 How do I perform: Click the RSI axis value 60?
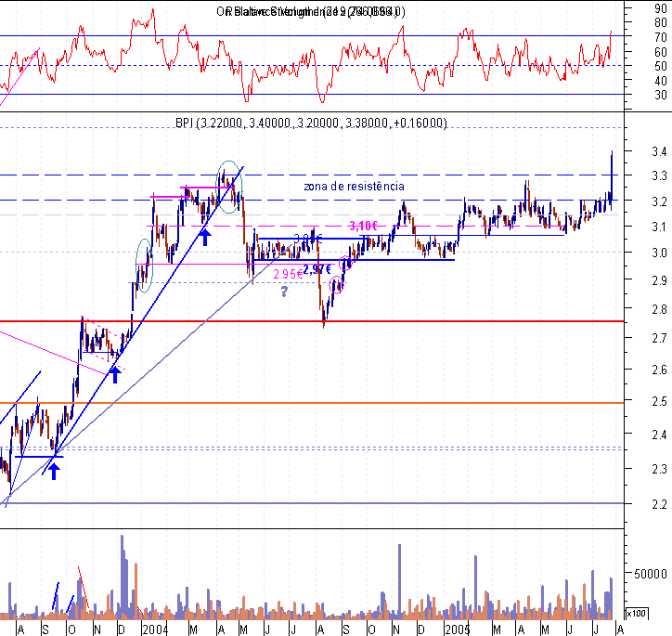pyautogui.click(x=661, y=52)
